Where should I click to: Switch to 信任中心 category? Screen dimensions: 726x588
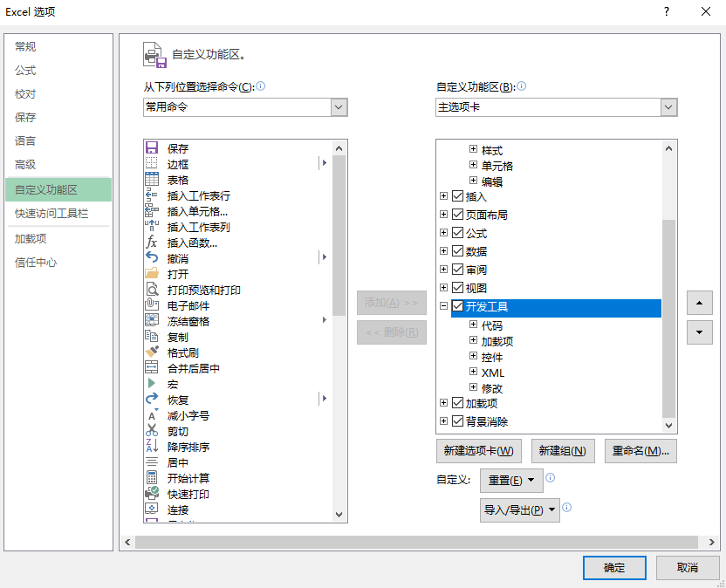[58, 263]
